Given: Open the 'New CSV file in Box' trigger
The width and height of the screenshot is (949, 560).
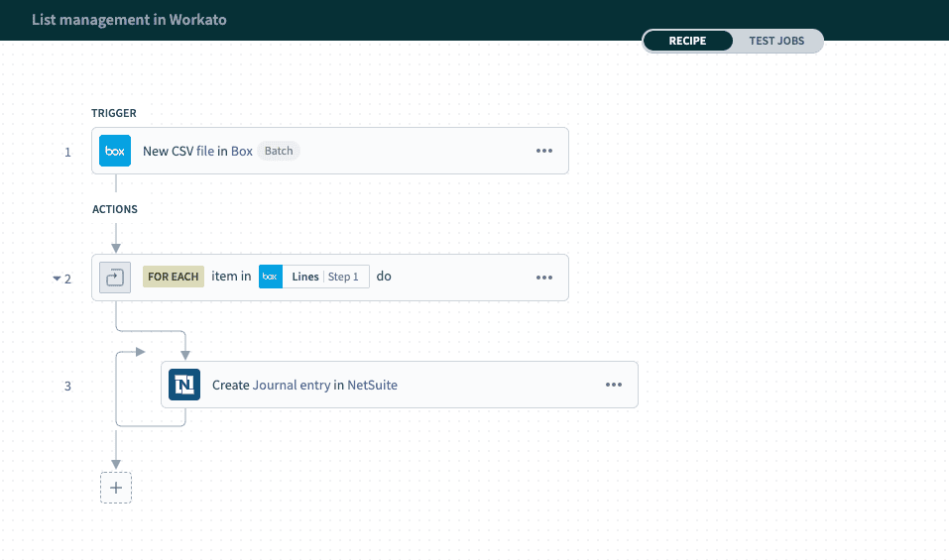Looking at the screenshot, I should click(330, 151).
